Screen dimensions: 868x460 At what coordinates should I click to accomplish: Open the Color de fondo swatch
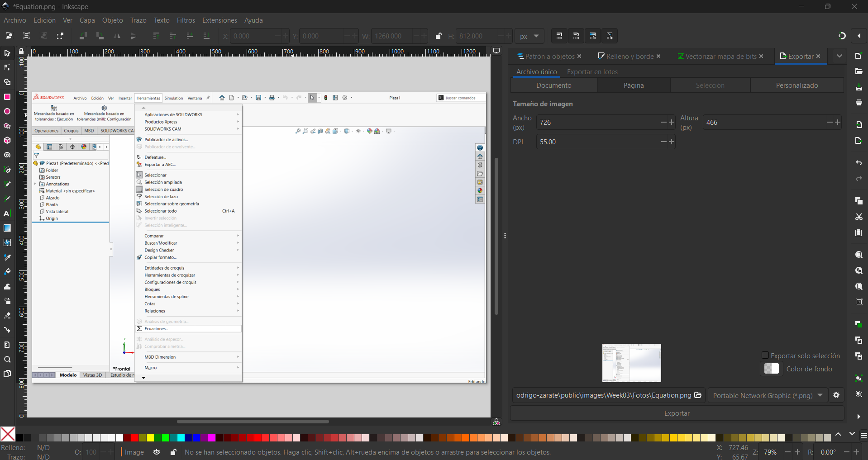coord(772,369)
